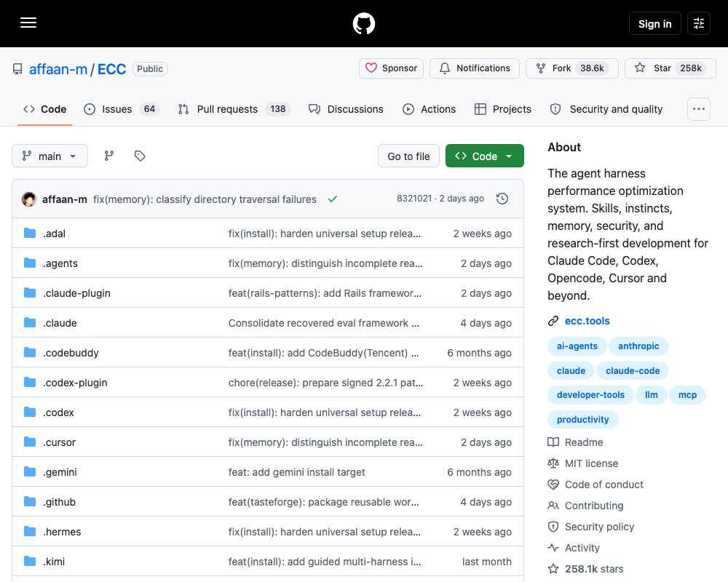Open the hamburger navigation menu
728x582 pixels.
click(28, 23)
